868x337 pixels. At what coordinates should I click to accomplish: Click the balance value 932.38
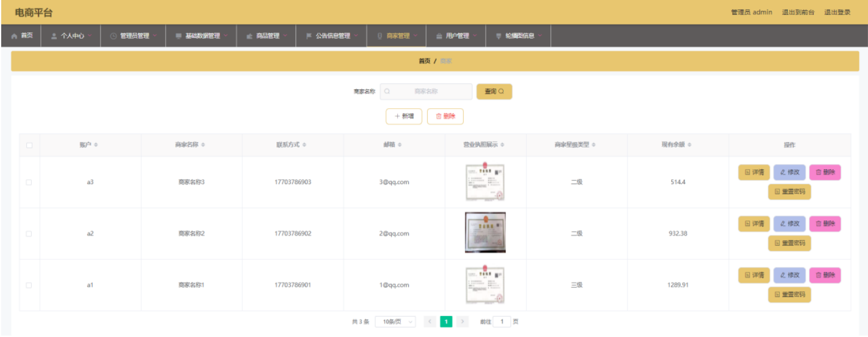678,234
